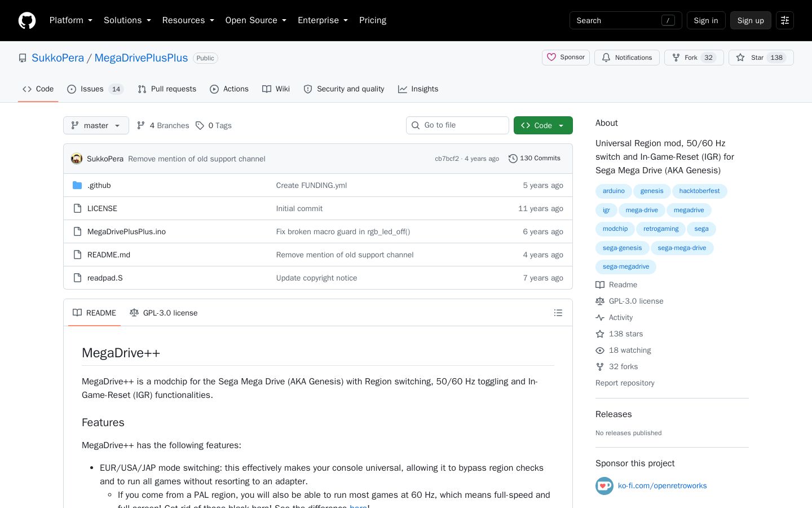
Task: Open 'Update copyright notice' commit message
Action: 316,278
